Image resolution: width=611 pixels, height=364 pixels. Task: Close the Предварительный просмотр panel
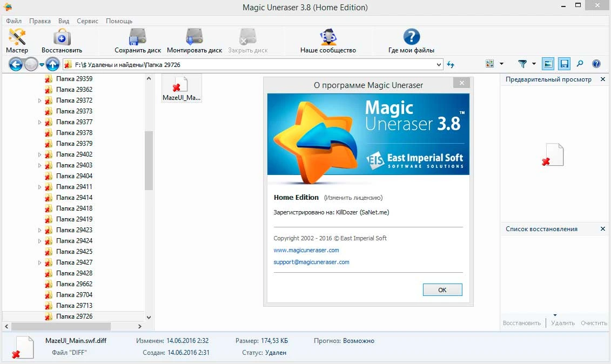click(603, 79)
